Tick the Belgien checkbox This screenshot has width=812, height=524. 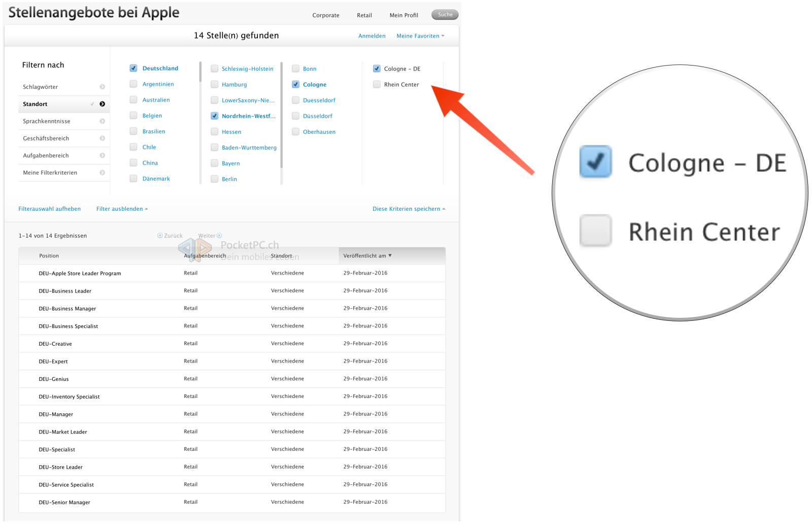[133, 115]
